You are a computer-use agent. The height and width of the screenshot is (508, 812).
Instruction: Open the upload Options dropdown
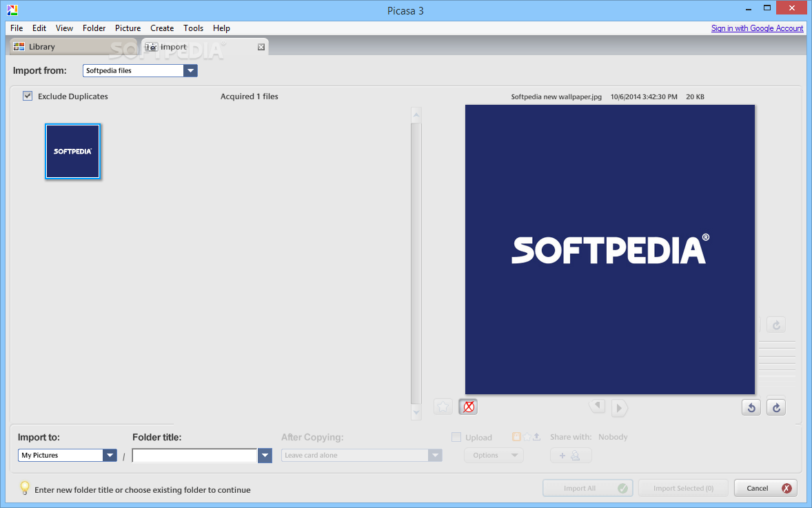pos(494,455)
